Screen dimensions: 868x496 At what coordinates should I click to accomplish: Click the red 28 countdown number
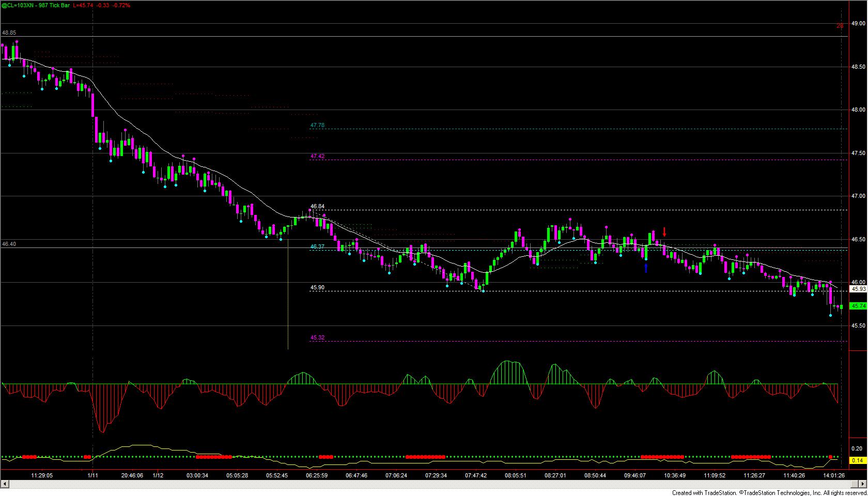[x=840, y=25]
